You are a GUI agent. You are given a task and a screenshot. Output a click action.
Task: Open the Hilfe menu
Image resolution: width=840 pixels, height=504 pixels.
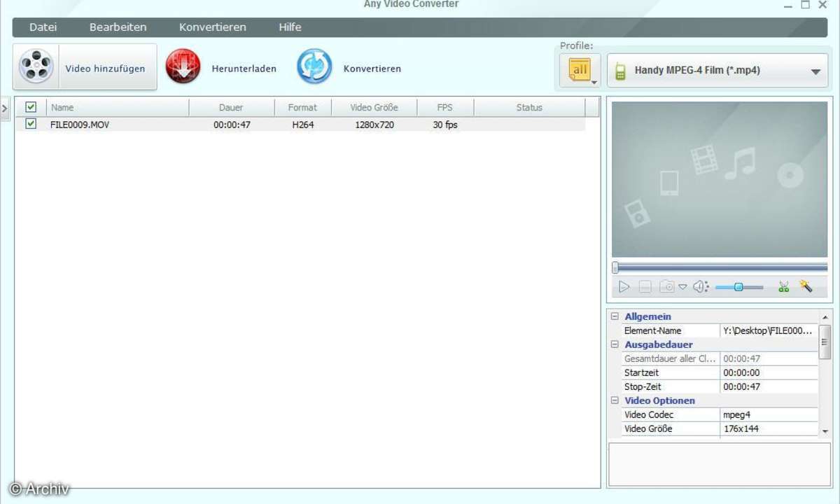click(x=290, y=27)
